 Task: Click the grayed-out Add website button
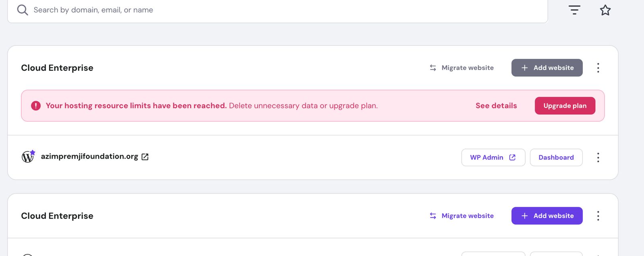[x=547, y=68]
